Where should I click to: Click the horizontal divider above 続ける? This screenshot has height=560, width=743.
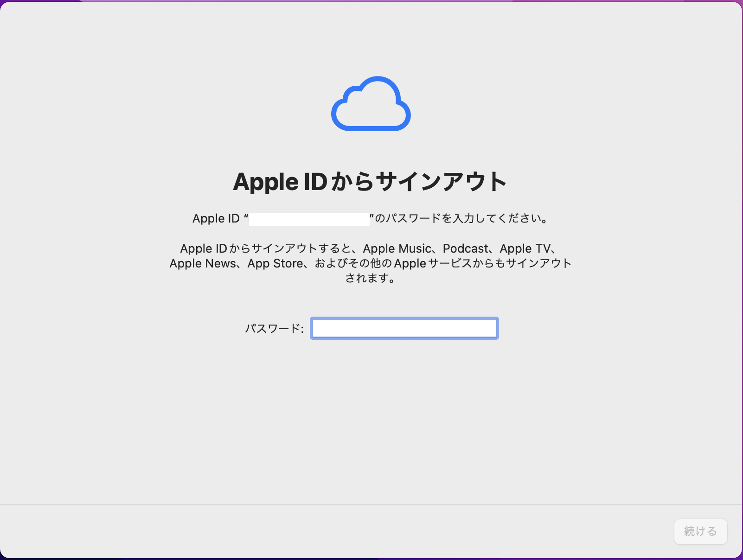[371, 504]
